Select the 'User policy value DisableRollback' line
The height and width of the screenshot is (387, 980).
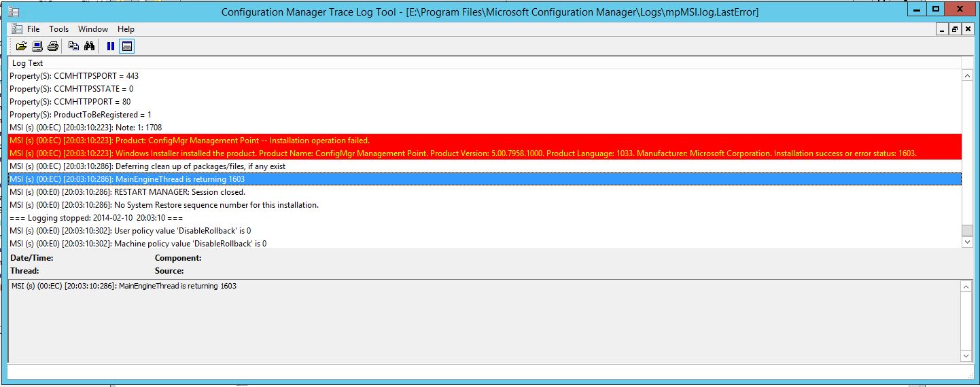(485, 231)
